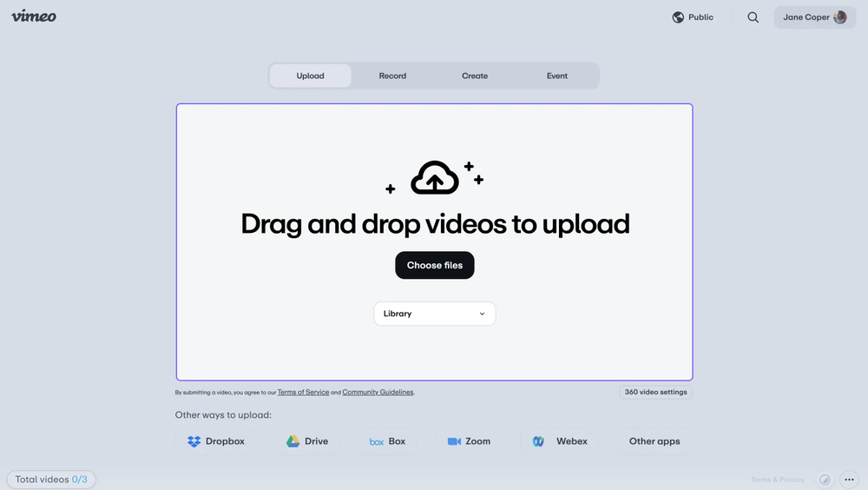Click the Total videos 0/3 counter

51,480
